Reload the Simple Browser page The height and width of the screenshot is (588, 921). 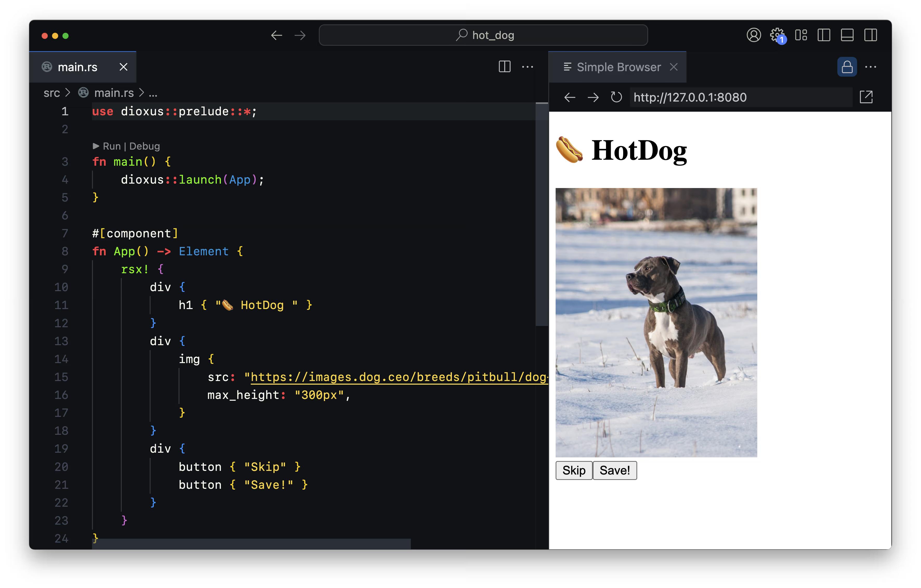coord(616,97)
